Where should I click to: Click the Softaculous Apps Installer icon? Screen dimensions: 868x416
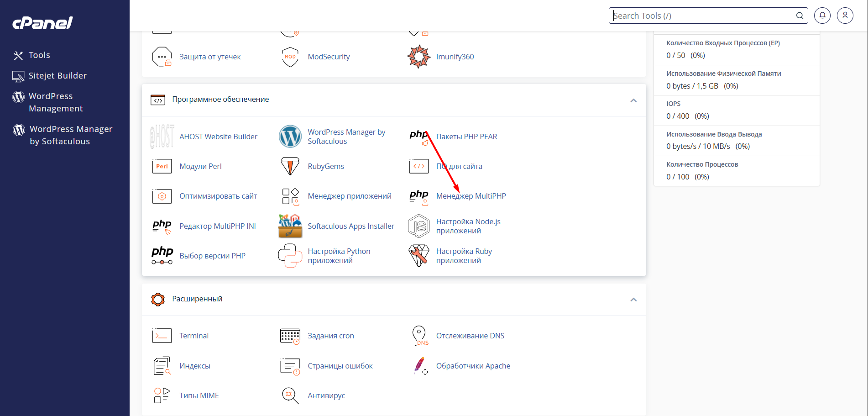[290, 226]
